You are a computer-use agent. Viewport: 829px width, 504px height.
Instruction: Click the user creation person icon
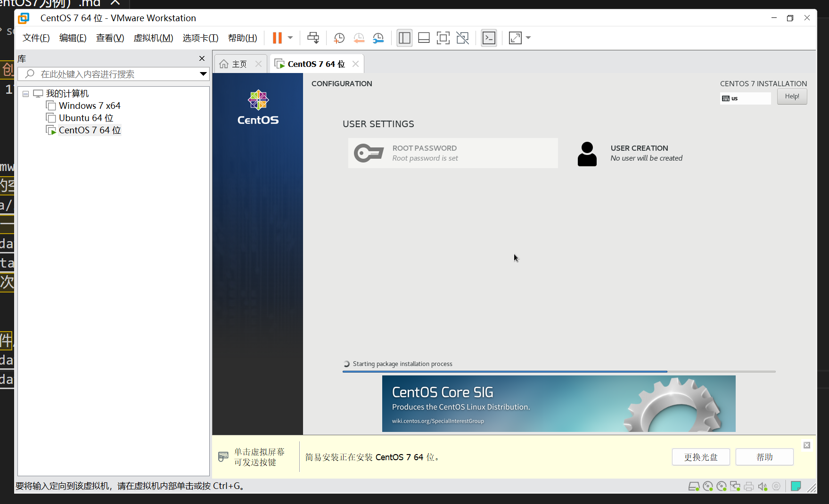point(587,154)
